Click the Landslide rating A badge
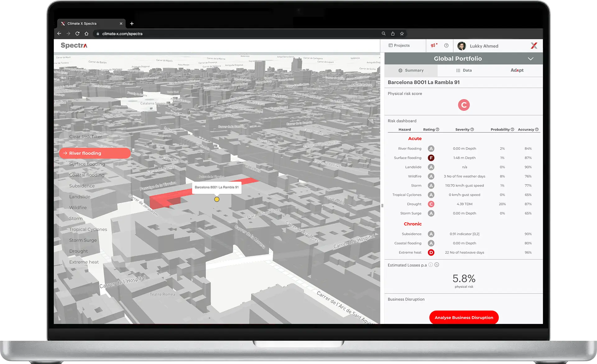The height and width of the screenshot is (364, 597). 431,167
